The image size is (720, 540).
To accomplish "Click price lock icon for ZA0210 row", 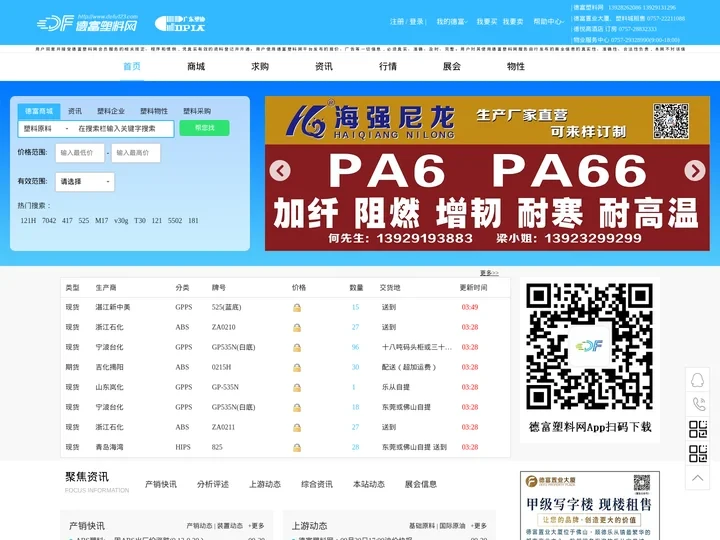I will pyautogui.click(x=297, y=327).
